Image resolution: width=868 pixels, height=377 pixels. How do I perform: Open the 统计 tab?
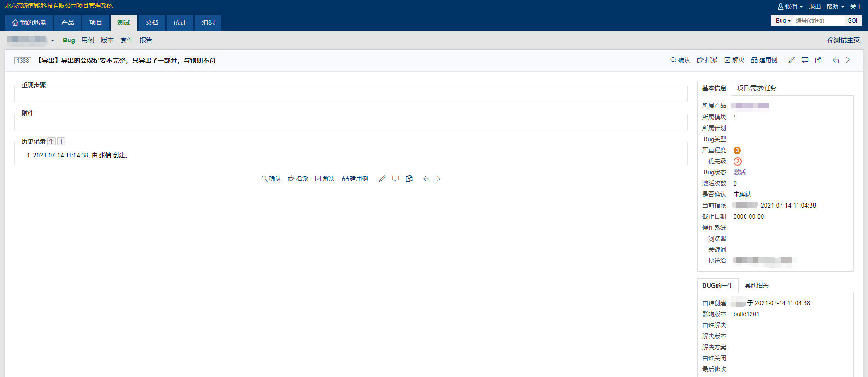pyautogui.click(x=180, y=23)
